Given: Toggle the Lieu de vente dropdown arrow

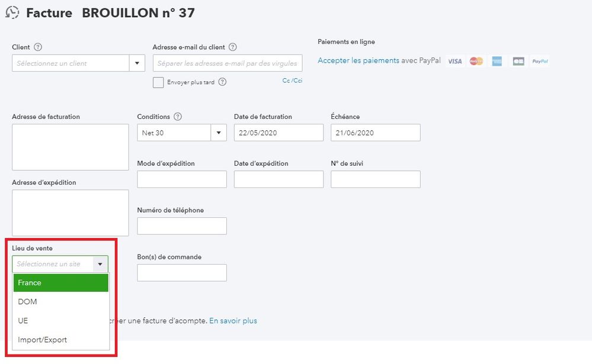Looking at the screenshot, I should pyautogui.click(x=101, y=264).
